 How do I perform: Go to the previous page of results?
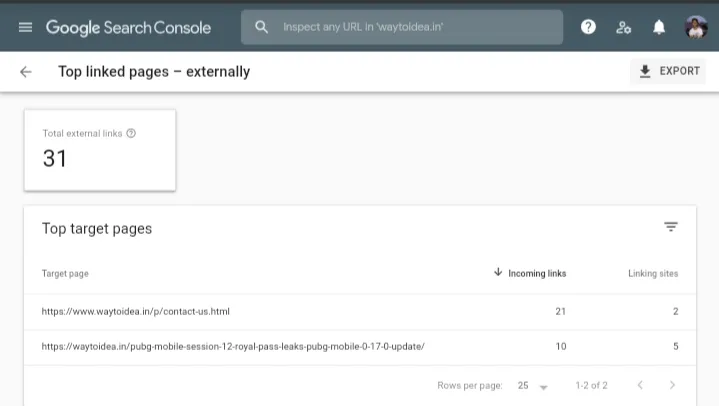[640, 386]
